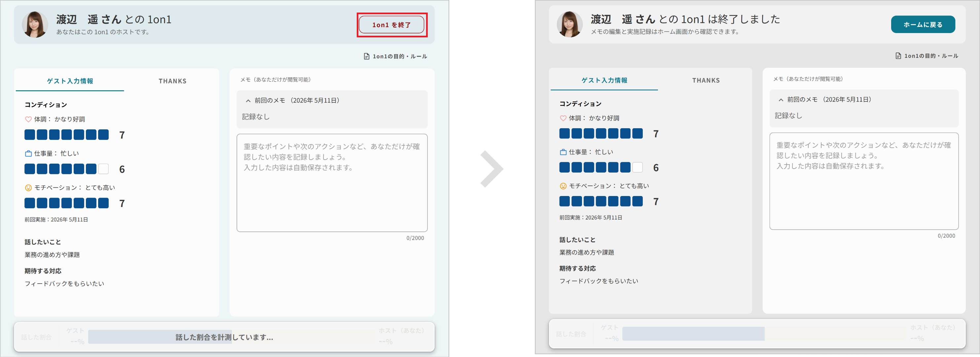
Task: Click the heart icon next to left 体調
Action: tap(28, 119)
